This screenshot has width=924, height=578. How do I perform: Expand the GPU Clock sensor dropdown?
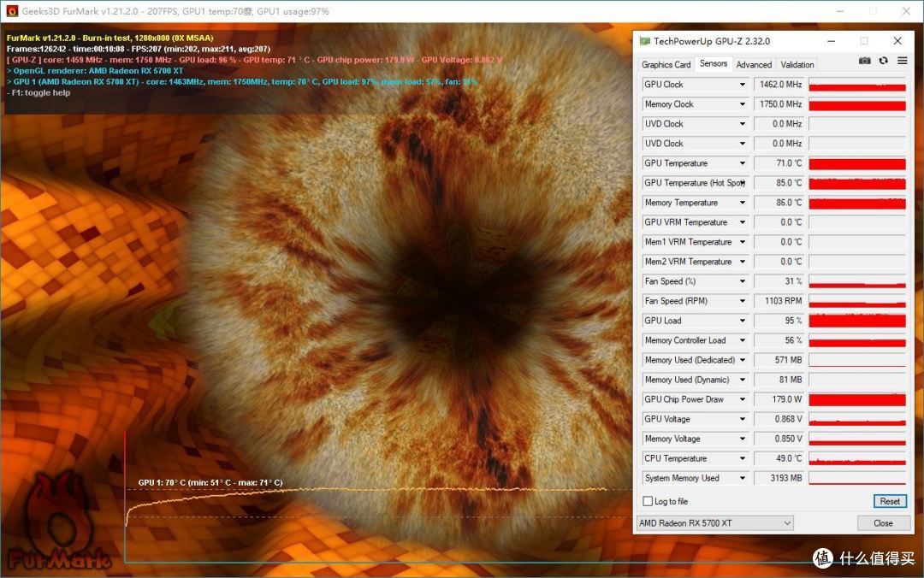[743, 85]
